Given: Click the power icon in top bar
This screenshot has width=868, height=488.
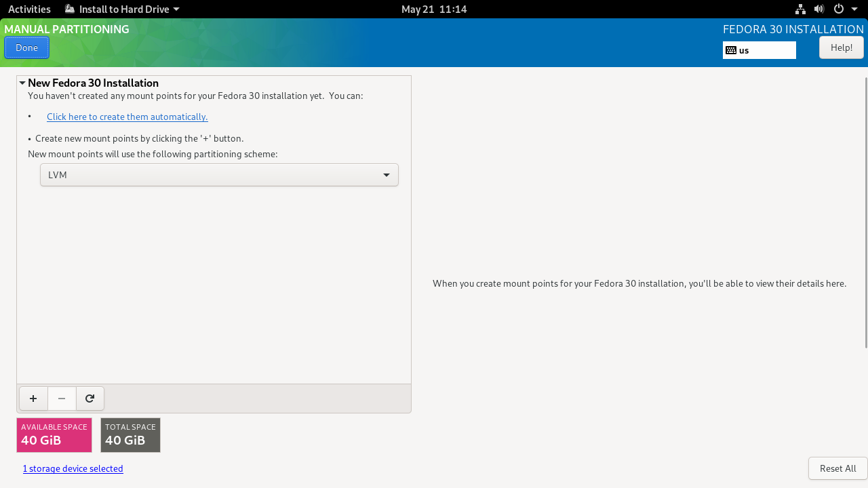Looking at the screenshot, I should [x=839, y=9].
